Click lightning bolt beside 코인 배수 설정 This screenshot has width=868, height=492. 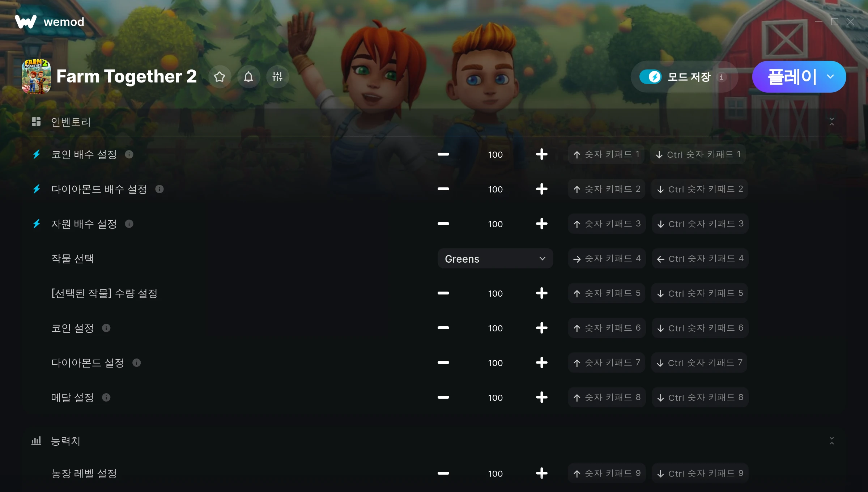point(37,154)
